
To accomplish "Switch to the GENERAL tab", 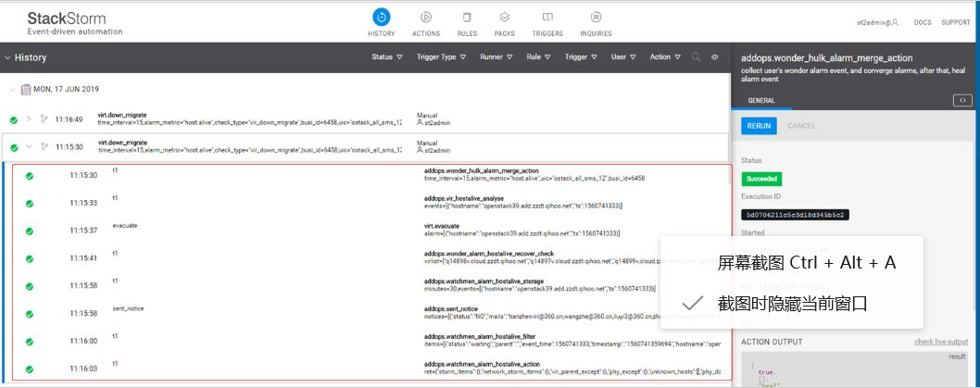I will point(761,101).
